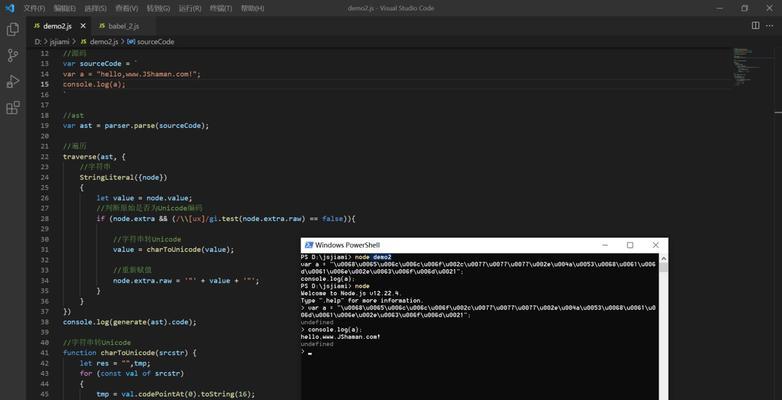Click the 'let res = "",tmp;' line

coord(115,363)
